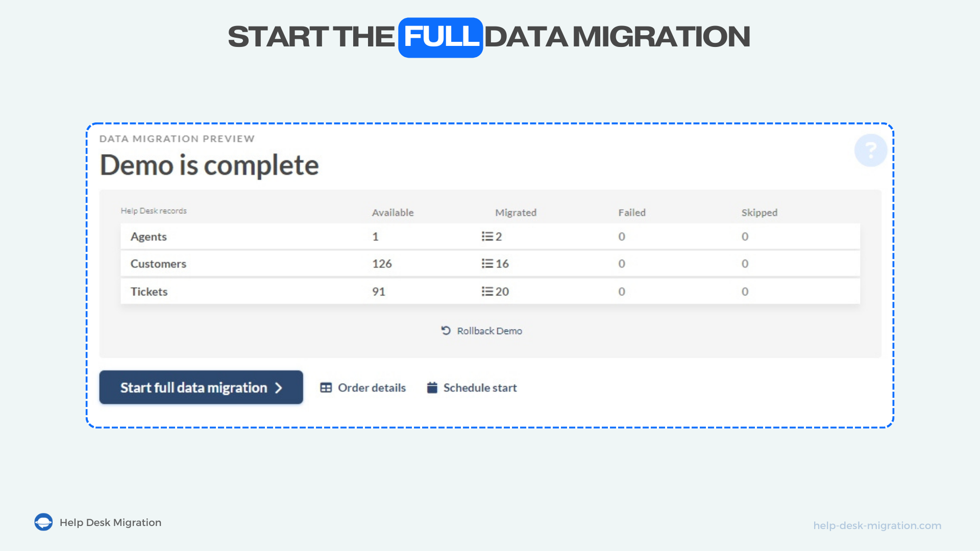Select the Customers row label
This screenshot has width=980, height=551.
pyautogui.click(x=158, y=264)
